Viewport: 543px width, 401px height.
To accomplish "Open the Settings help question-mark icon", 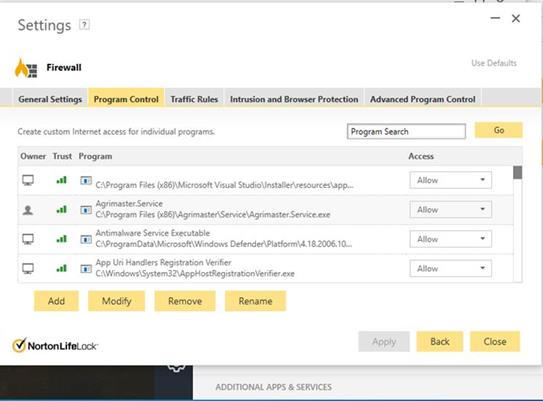I will coord(84,25).
